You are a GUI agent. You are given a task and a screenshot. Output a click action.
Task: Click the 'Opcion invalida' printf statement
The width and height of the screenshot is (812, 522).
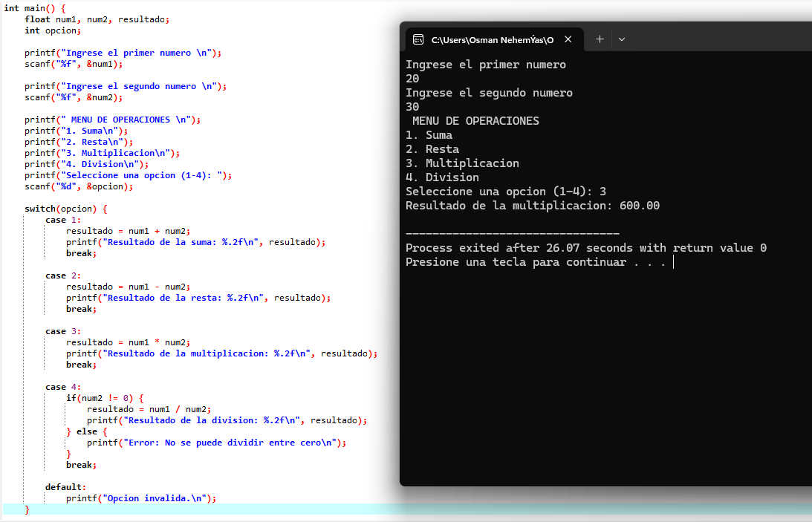point(141,498)
